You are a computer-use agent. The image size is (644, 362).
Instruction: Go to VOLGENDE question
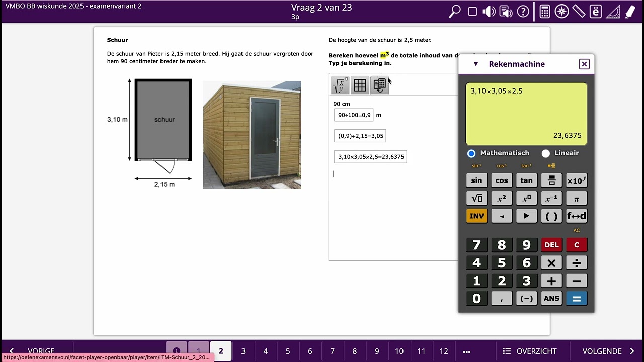point(608,351)
